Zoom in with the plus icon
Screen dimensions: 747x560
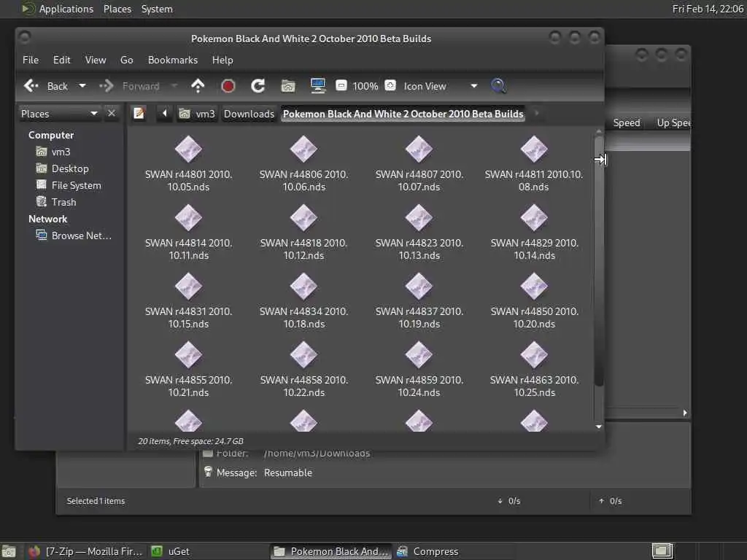coord(390,86)
